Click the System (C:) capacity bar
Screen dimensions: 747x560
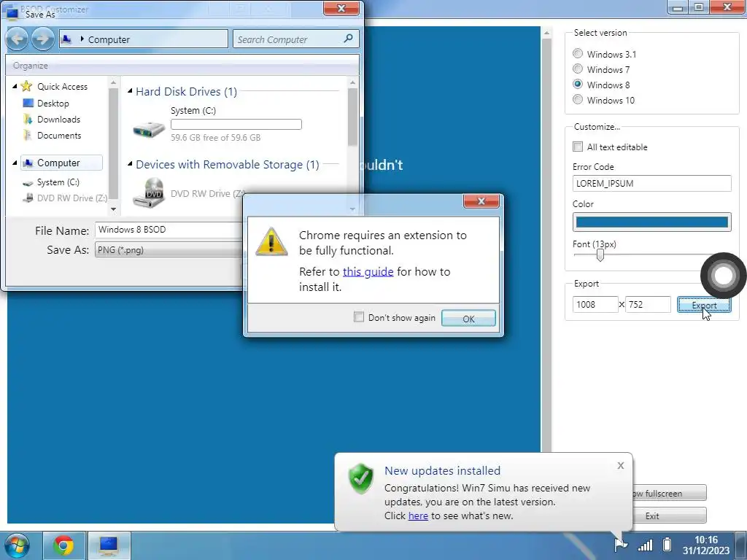pos(236,124)
